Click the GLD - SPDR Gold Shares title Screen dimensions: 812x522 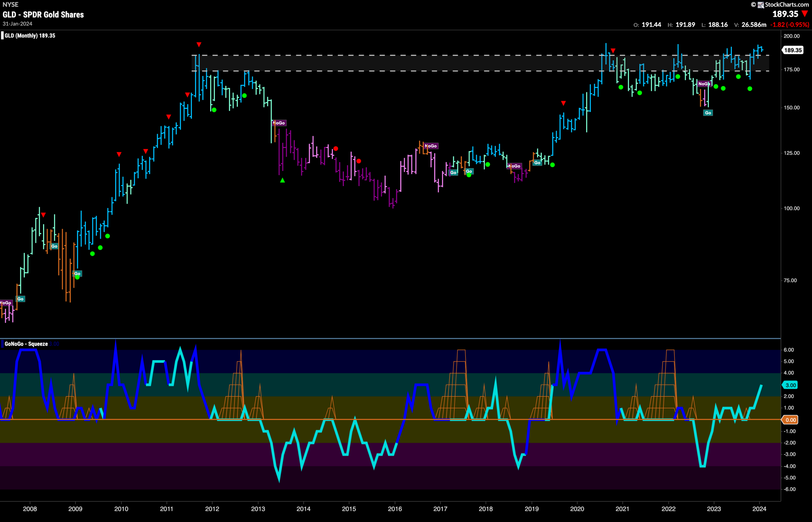(43, 15)
